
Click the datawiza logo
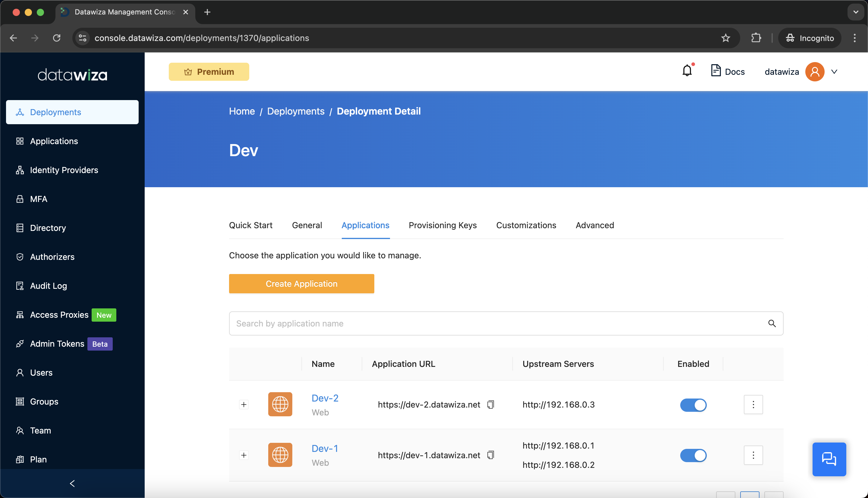point(72,74)
